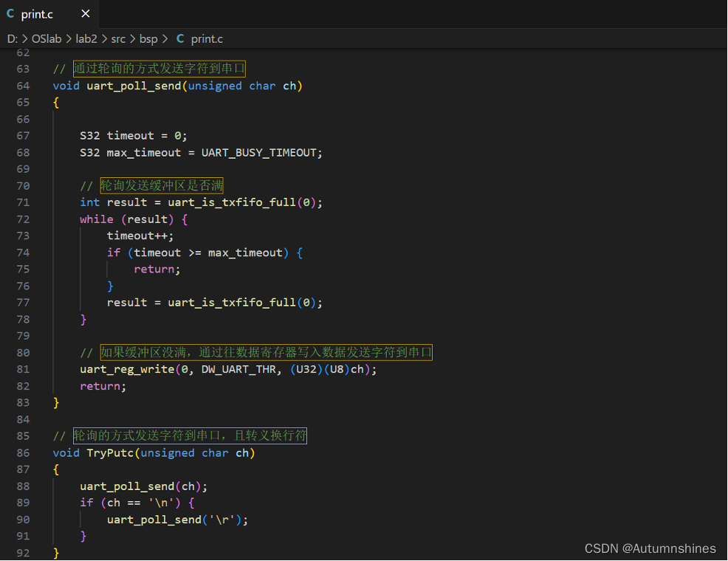Open the bsp breadcrumb dropdown

(148, 38)
